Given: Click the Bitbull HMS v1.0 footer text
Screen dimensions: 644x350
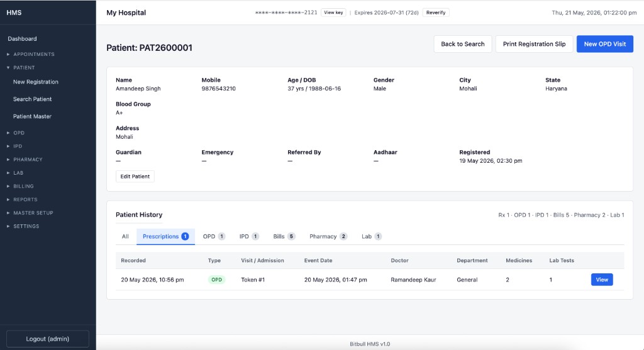Looking at the screenshot, I should point(370,344).
